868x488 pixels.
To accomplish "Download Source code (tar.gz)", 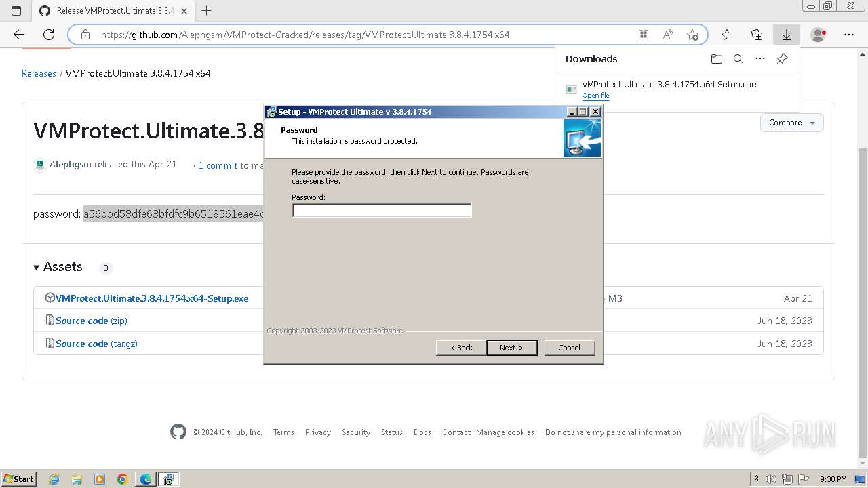I will pyautogui.click(x=96, y=344).
